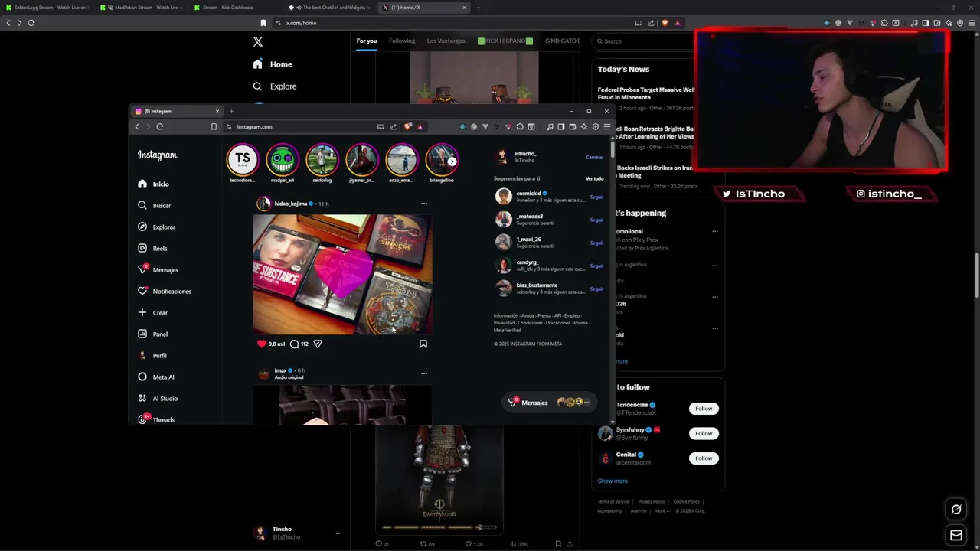980x551 pixels.
Task: Follow Cenital on X
Action: pos(704,458)
